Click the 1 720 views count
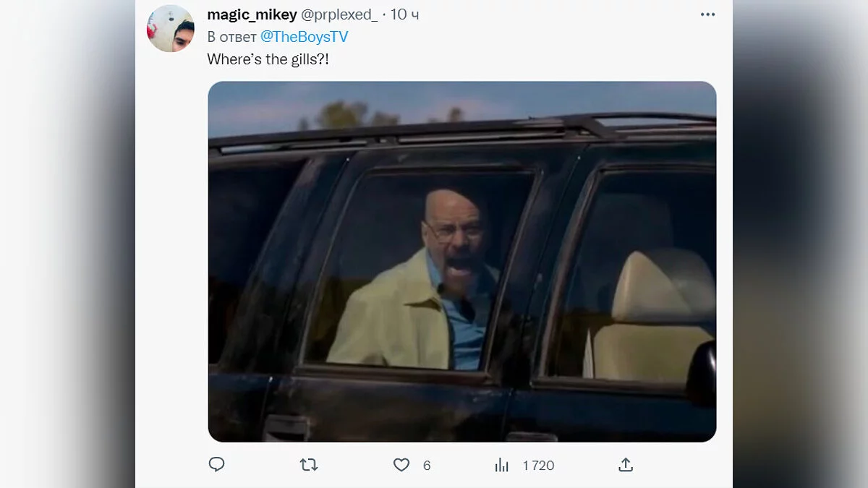 [x=538, y=466]
